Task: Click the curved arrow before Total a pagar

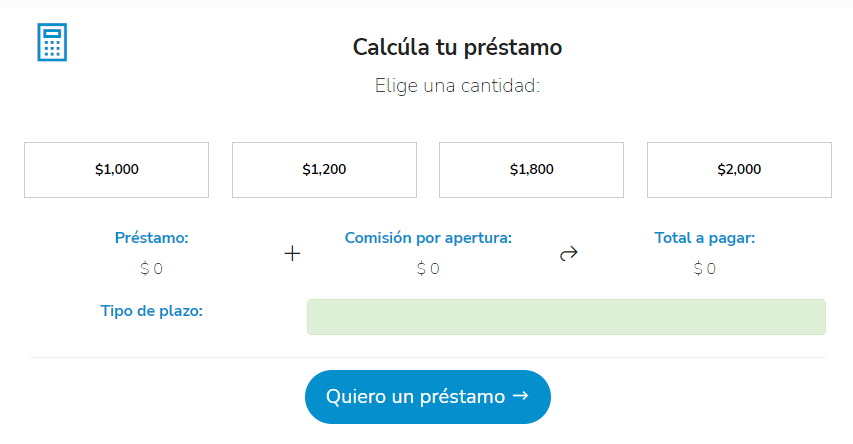Action: [569, 254]
